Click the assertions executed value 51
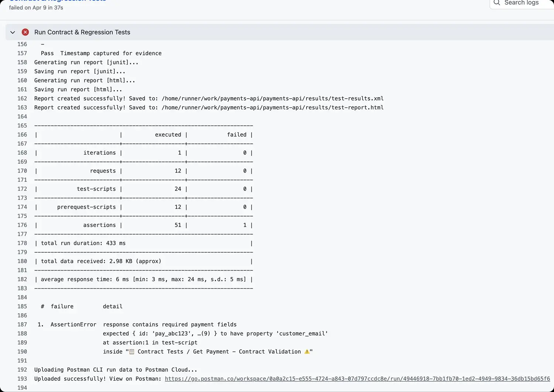Screen dimensions: 554x392 [178, 225]
